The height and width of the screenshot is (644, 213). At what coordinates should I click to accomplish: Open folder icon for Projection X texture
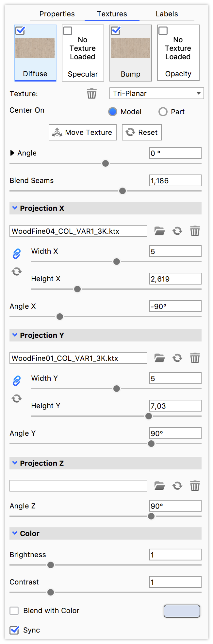[159, 231]
